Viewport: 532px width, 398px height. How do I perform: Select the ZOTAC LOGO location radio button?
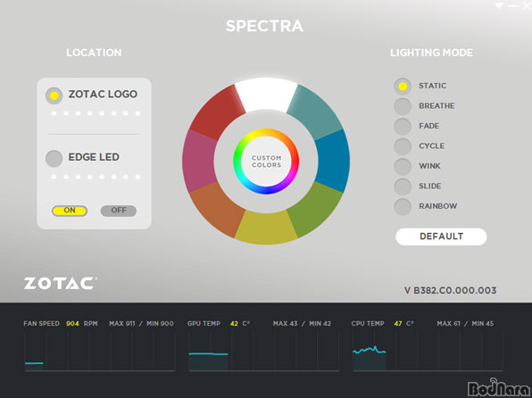point(54,95)
